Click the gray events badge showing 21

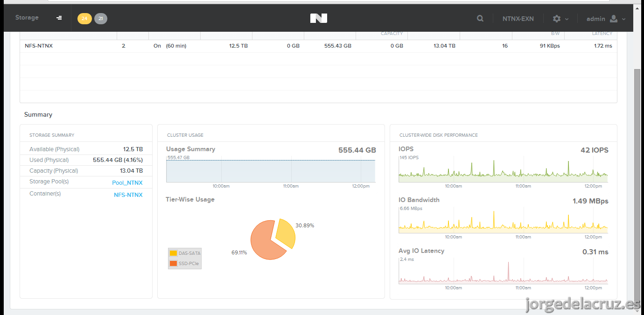coord(101,19)
